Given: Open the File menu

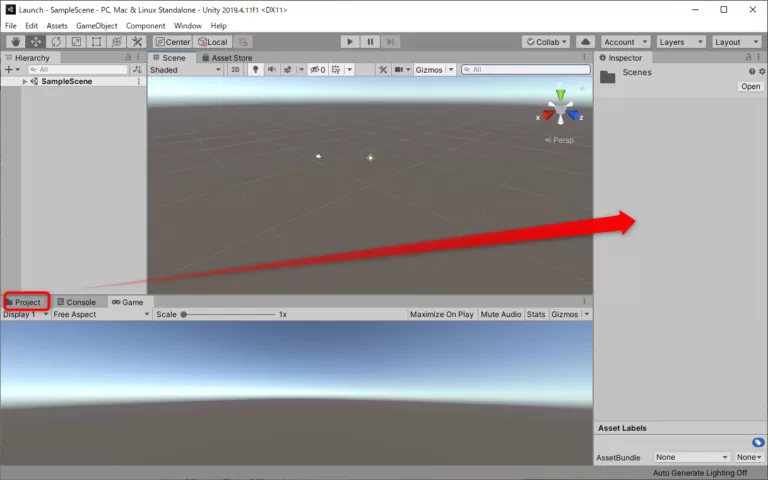Looking at the screenshot, I should click(11, 25).
